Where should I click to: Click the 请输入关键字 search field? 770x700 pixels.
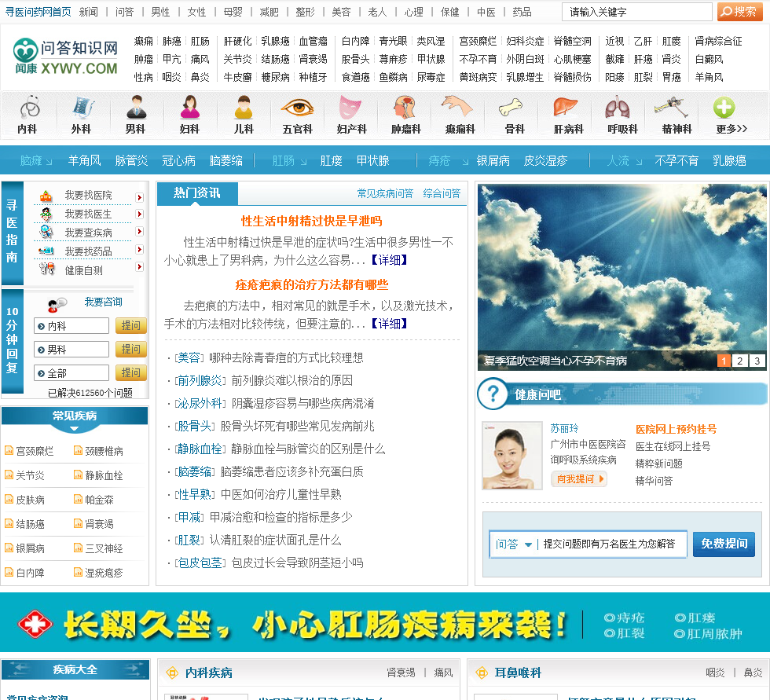[637, 12]
